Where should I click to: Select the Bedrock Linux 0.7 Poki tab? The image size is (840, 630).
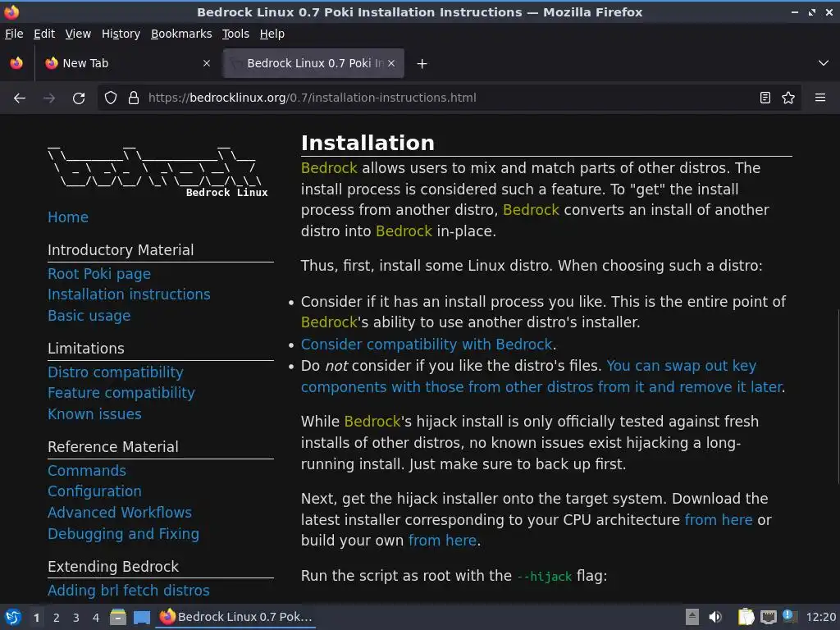pos(314,63)
